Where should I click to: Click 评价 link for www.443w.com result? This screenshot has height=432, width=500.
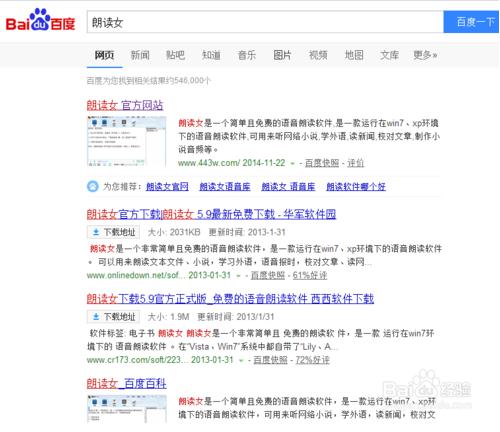click(356, 163)
